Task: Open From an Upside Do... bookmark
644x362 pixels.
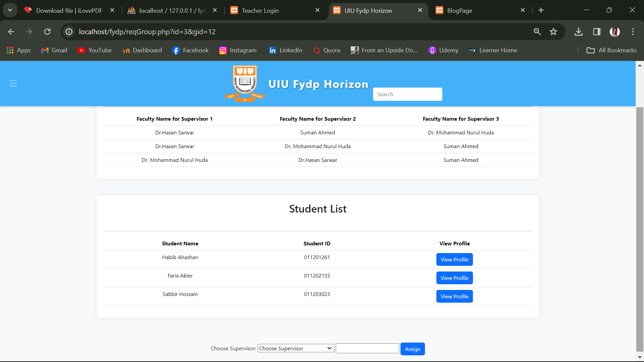Action: 384,50
